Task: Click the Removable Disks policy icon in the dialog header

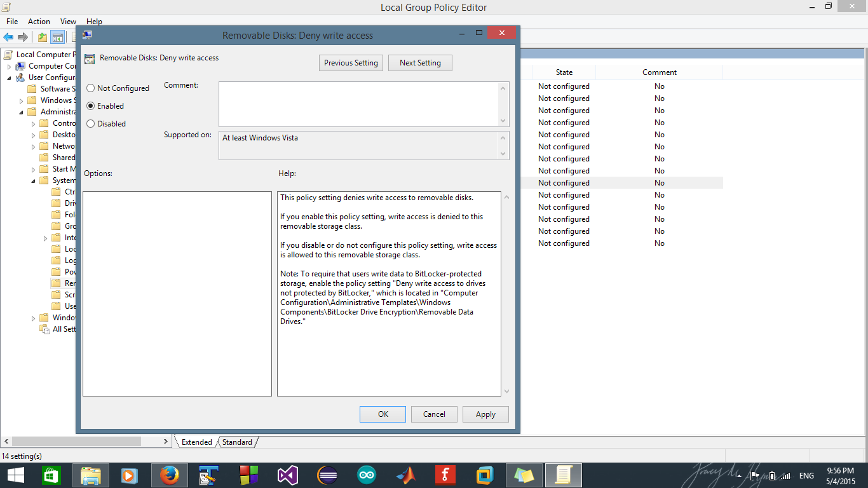Action: coord(89,58)
